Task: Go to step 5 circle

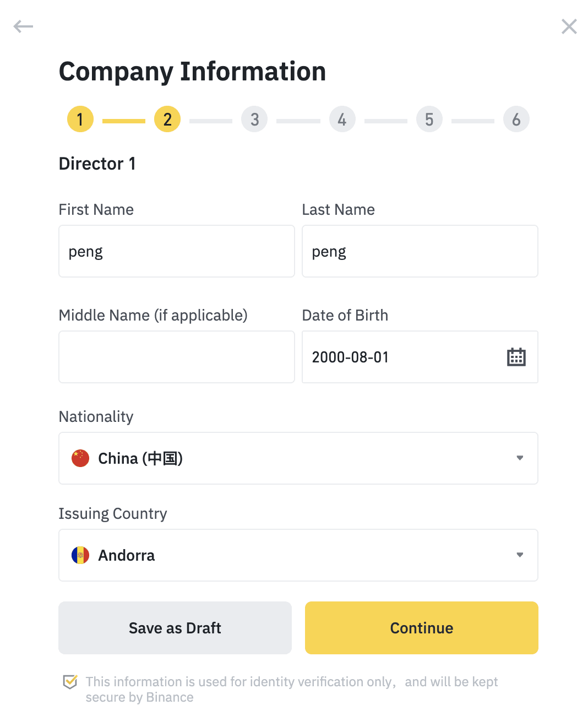Action: (x=429, y=119)
